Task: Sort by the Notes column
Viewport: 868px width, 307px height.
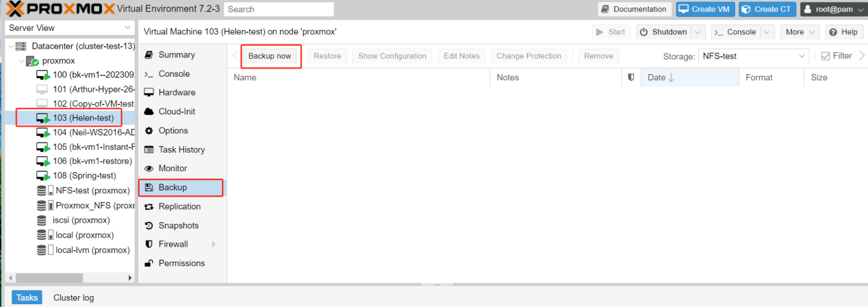Action: (x=557, y=77)
